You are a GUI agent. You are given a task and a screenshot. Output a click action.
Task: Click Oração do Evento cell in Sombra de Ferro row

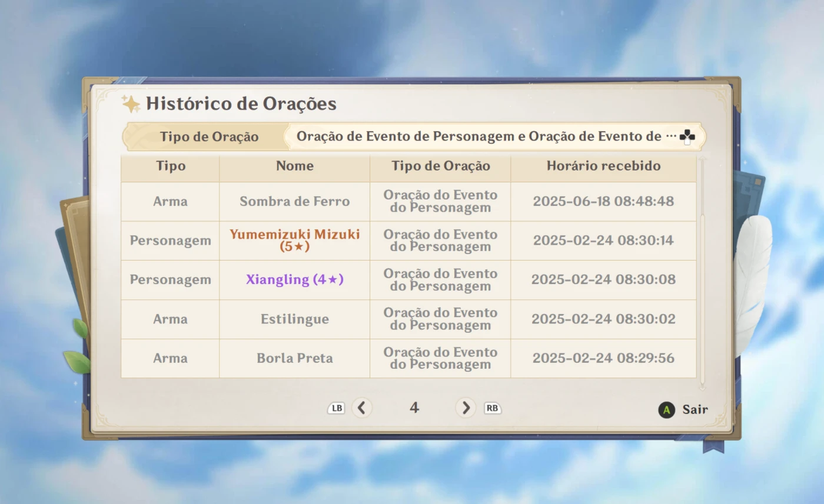(440, 201)
